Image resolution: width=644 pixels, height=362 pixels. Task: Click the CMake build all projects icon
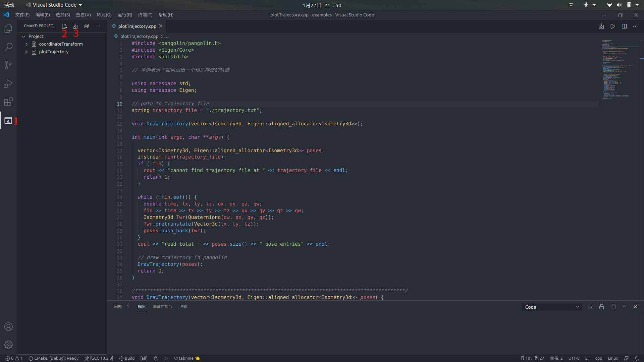click(75, 26)
